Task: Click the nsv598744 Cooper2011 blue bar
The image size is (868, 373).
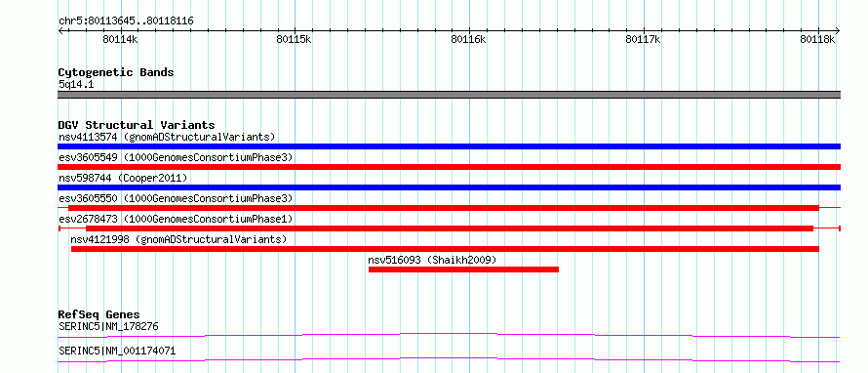Action: pos(449,187)
